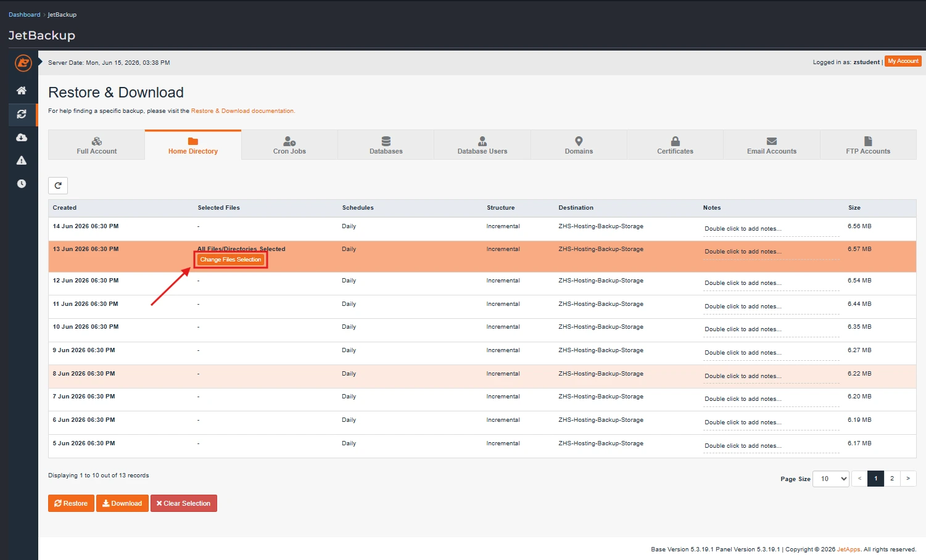Open the Restore & Download documentation link
Screen dimensions: 926x560
(x=243, y=111)
